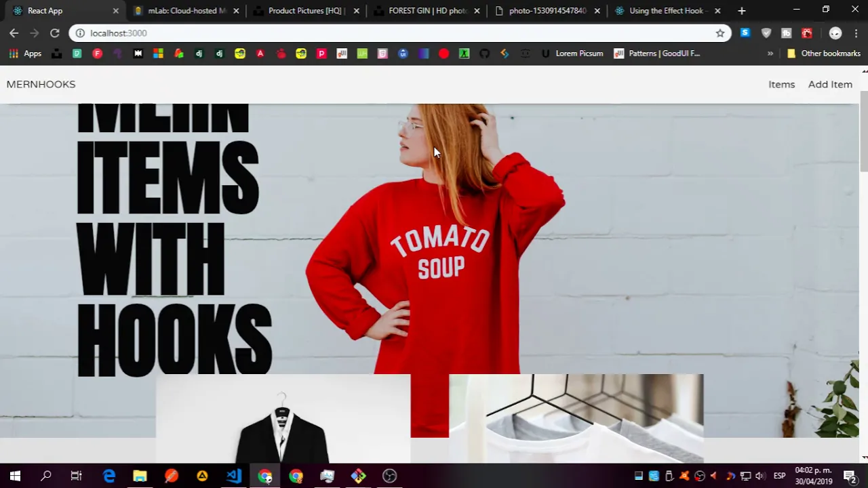Go back with the browser back arrow
The width and height of the screenshot is (868, 488).
point(14,33)
